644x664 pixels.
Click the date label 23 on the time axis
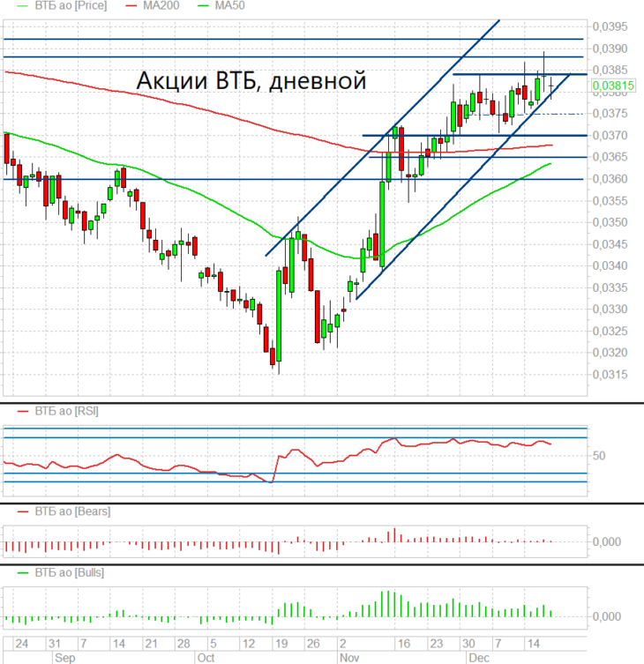tap(437, 644)
